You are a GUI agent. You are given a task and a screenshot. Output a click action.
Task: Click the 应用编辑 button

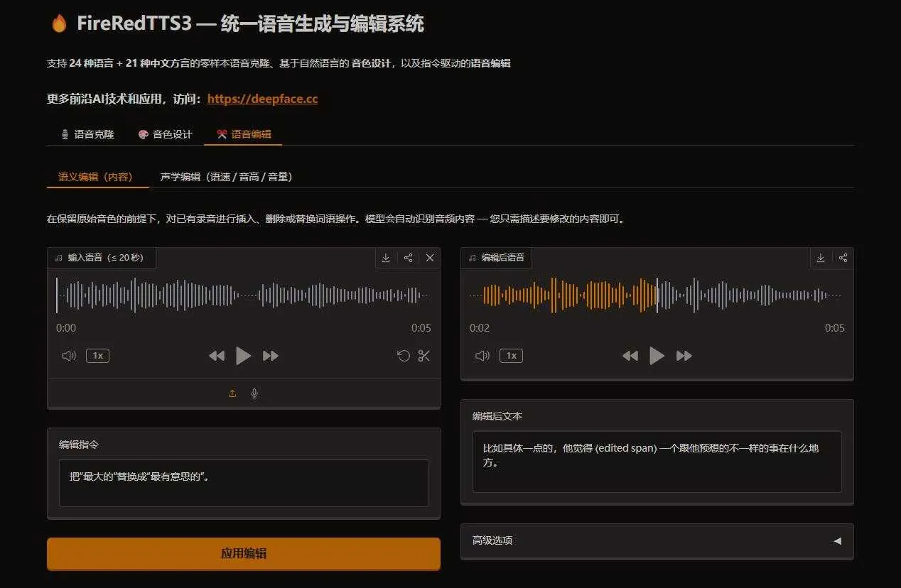click(244, 553)
